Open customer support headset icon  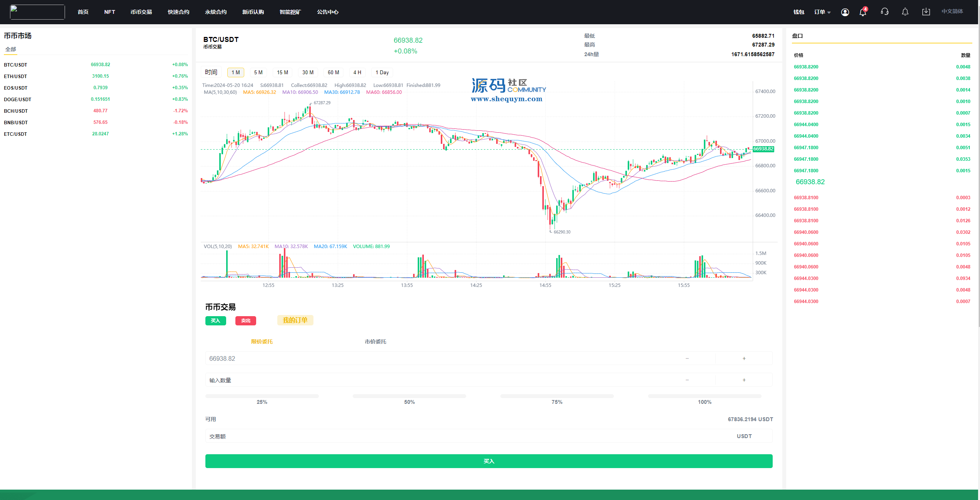[x=885, y=12]
